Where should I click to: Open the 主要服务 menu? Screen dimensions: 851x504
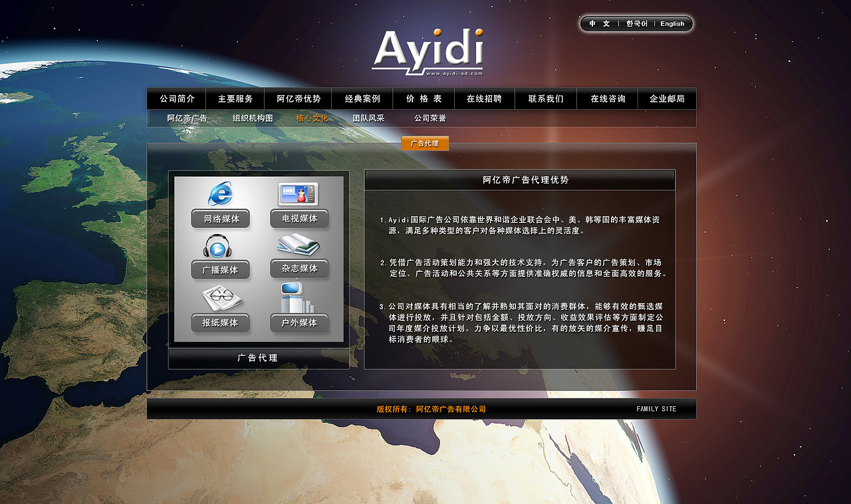(235, 98)
